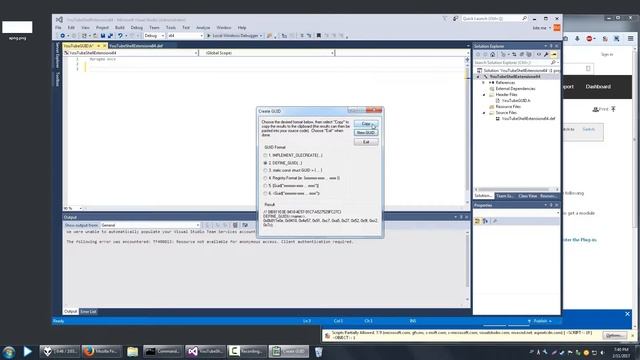Switch to the Team Explorer tab
The image size is (640, 360).
[505, 196]
